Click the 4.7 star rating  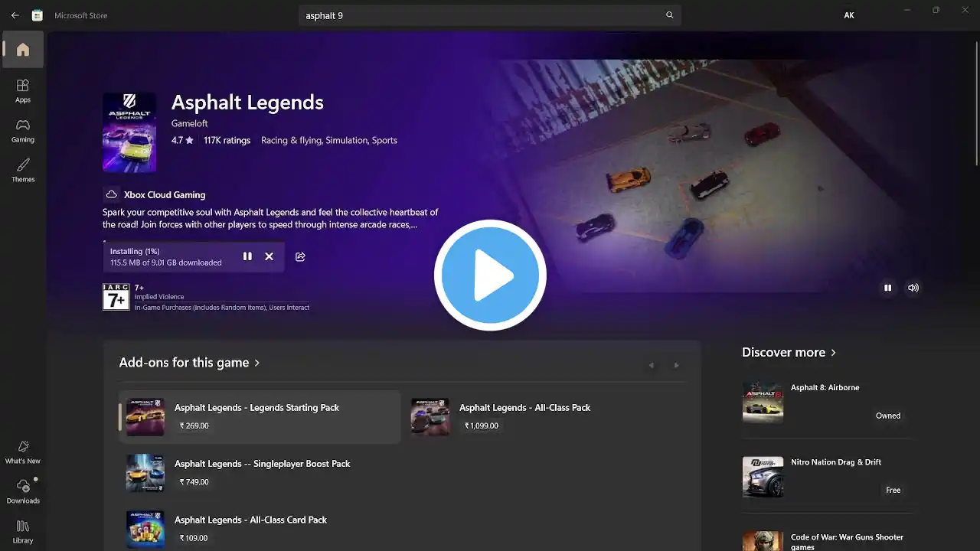coord(182,140)
